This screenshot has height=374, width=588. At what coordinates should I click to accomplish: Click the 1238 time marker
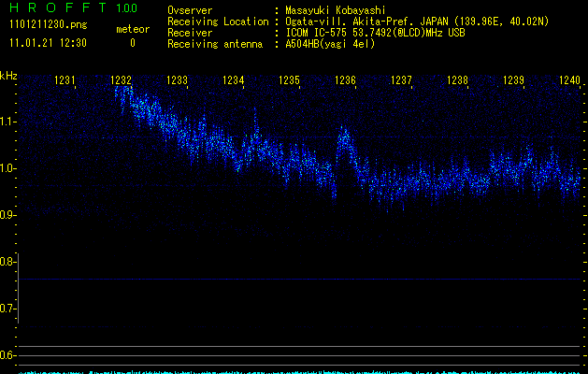(x=457, y=81)
